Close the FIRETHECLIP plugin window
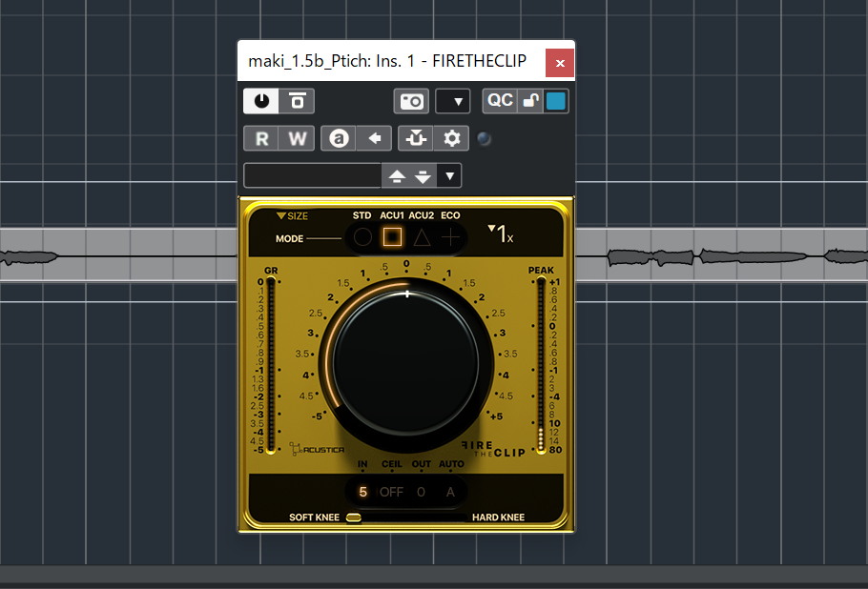Viewport: 868px width, 589px height. [x=560, y=63]
